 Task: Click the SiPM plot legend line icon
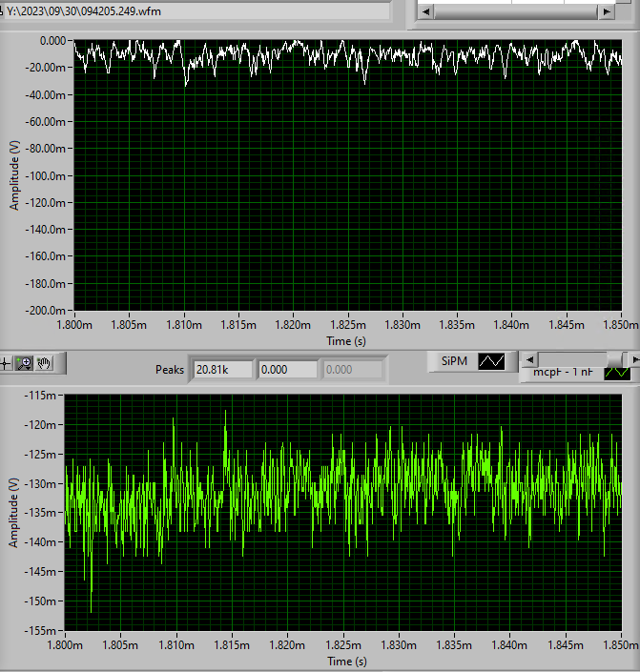tap(492, 361)
